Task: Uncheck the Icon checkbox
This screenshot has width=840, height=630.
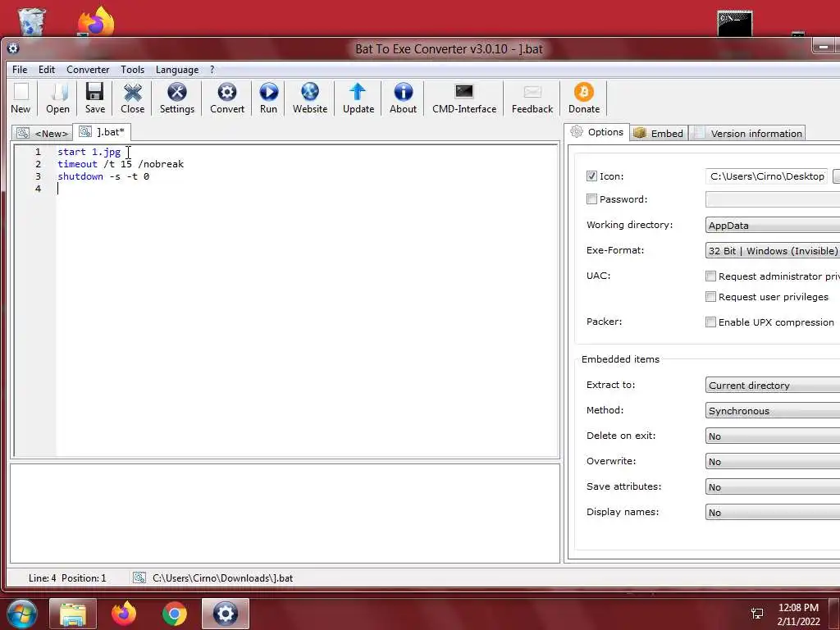Action: pos(591,176)
